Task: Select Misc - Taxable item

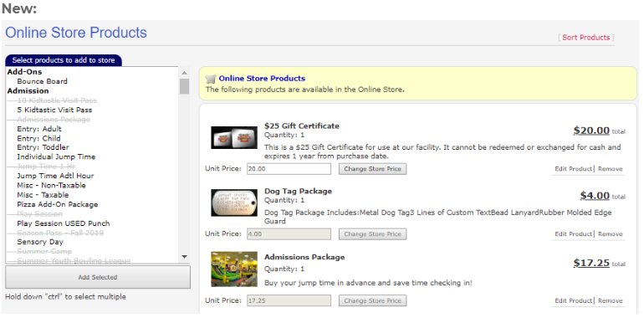Action: click(x=43, y=195)
